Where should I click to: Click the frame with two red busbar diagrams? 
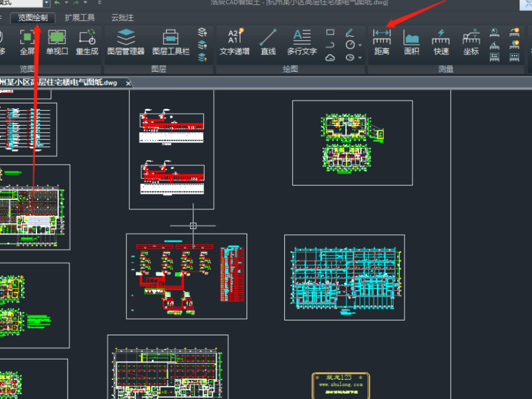click(172, 150)
